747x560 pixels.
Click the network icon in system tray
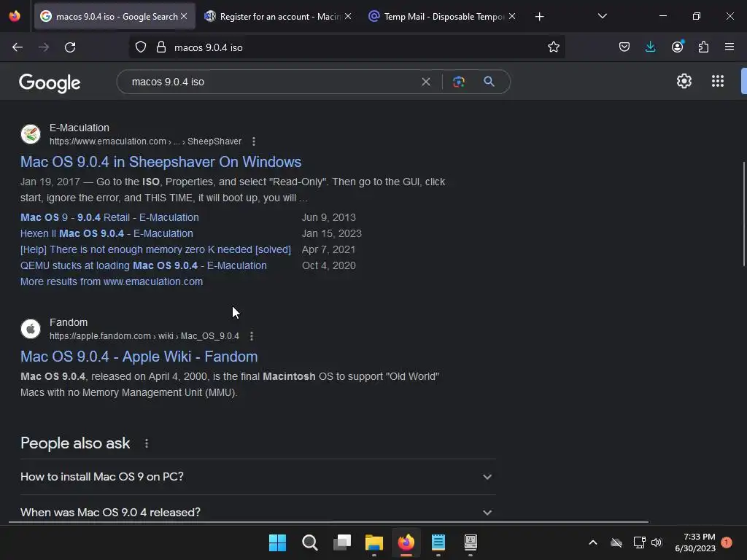(x=639, y=542)
